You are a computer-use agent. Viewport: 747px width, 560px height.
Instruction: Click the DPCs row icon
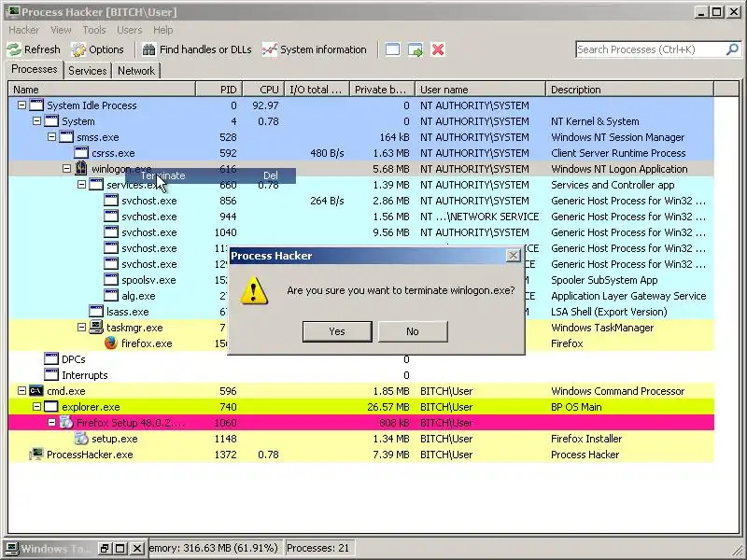pyautogui.click(x=51, y=359)
